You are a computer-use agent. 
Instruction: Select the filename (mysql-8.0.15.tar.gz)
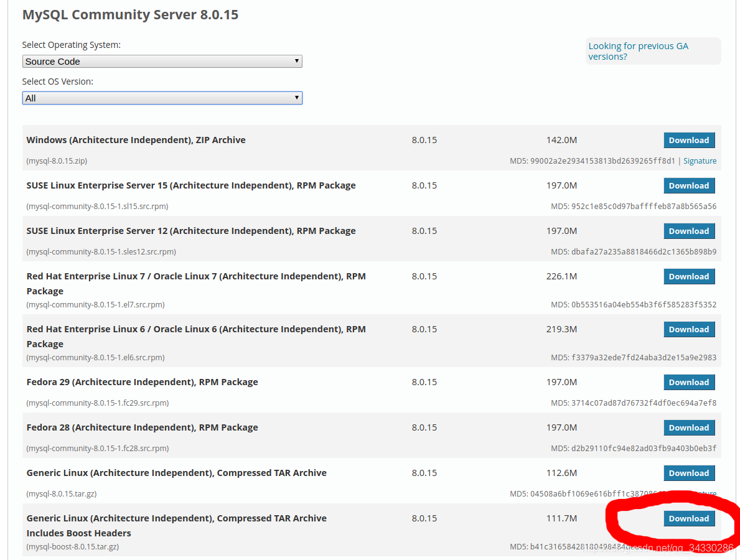tap(62, 493)
